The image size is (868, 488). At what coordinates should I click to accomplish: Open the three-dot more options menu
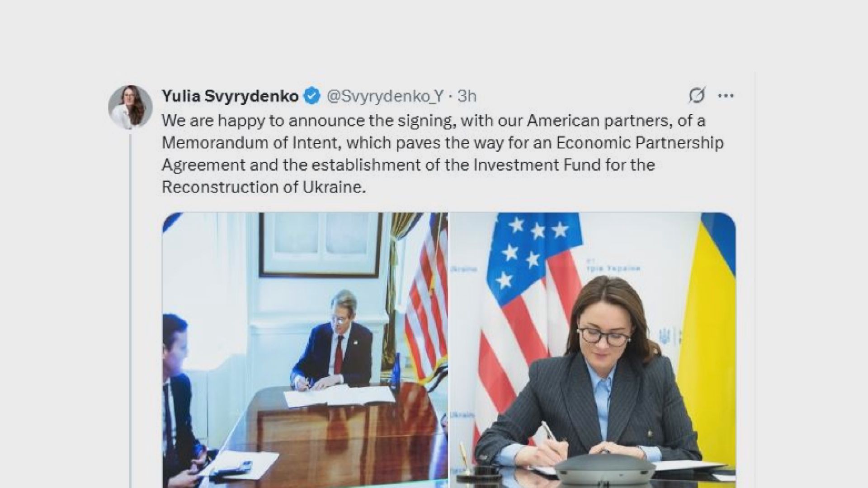pyautogui.click(x=726, y=95)
